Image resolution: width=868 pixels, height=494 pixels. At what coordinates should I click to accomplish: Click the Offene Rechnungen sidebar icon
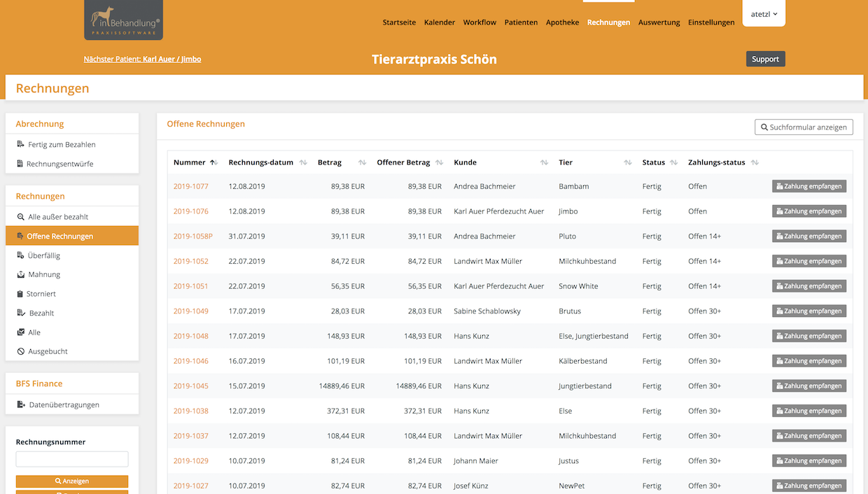point(20,237)
